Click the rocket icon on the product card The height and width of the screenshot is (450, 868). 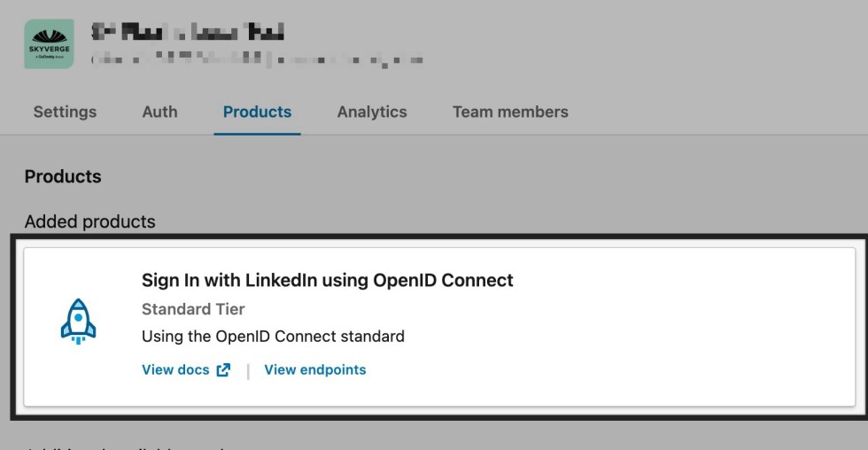[x=78, y=322]
